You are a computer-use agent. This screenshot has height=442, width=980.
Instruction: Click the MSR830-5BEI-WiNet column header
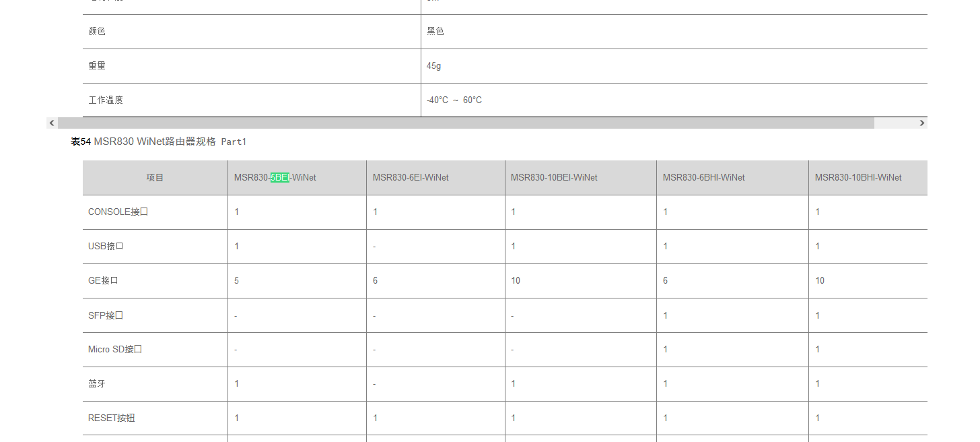coord(275,178)
